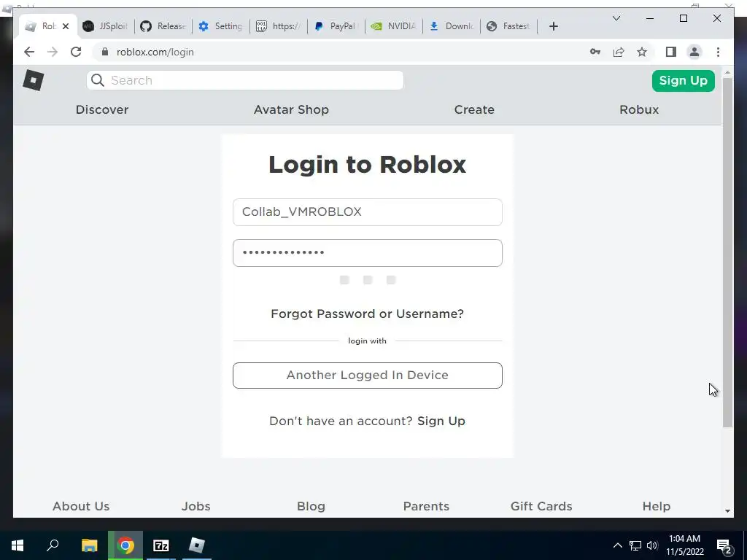Open the Robux menu item
This screenshot has width=747, height=560.
[x=639, y=109]
